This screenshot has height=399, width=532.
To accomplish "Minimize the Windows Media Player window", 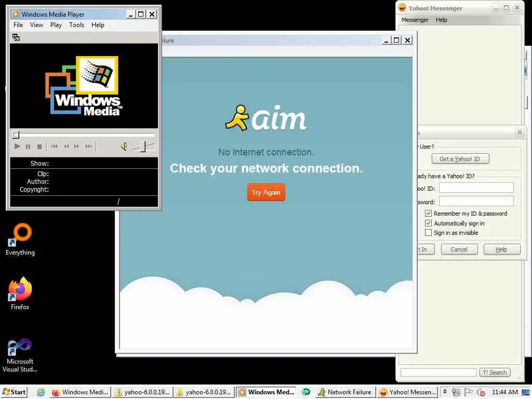I will point(130,14).
